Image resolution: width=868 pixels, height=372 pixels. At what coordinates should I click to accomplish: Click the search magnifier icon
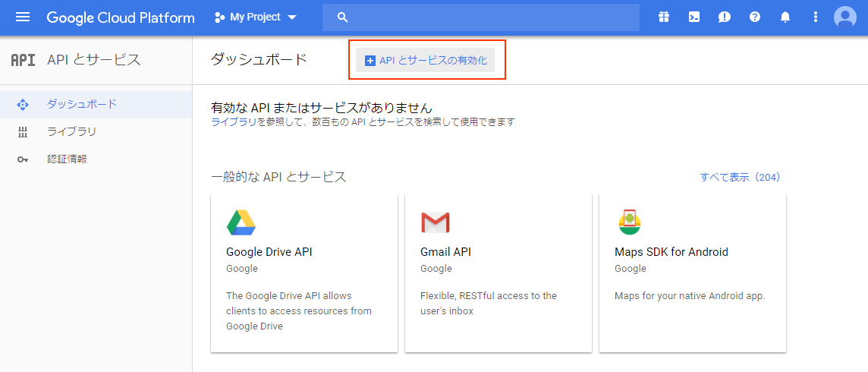click(342, 17)
